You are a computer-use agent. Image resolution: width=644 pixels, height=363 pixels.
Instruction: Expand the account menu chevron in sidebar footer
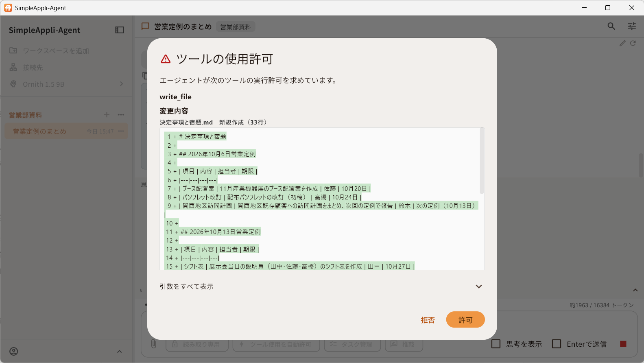119,352
